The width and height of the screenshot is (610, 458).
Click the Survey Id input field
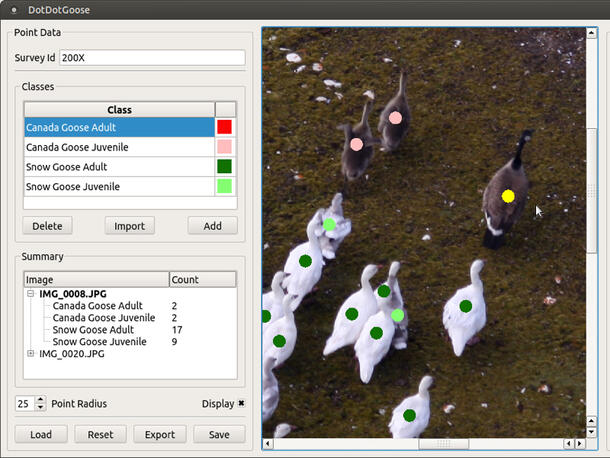(x=152, y=58)
